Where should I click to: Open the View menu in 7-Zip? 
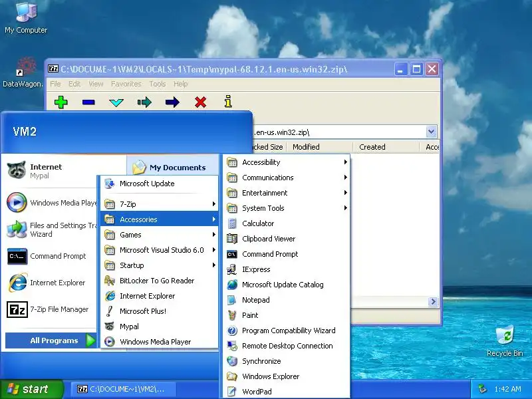click(96, 84)
